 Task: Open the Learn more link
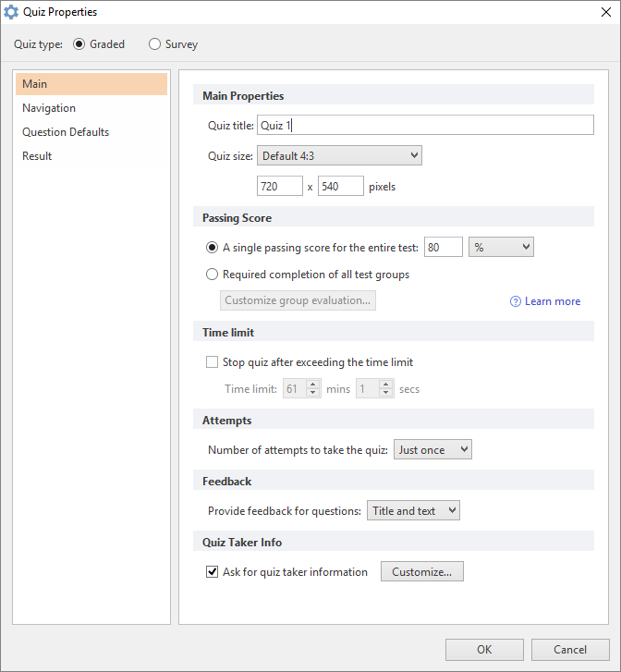click(553, 301)
